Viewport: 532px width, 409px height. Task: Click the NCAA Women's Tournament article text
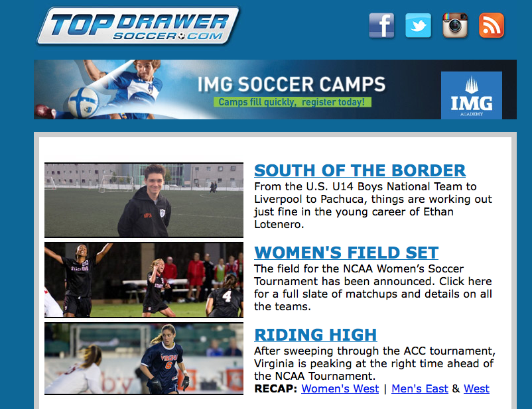(373, 287)
